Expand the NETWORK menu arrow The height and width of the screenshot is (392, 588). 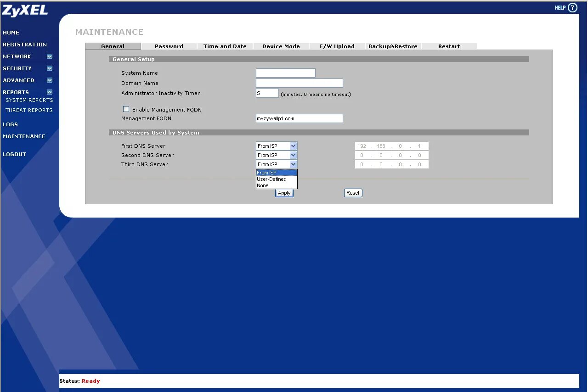50,56
